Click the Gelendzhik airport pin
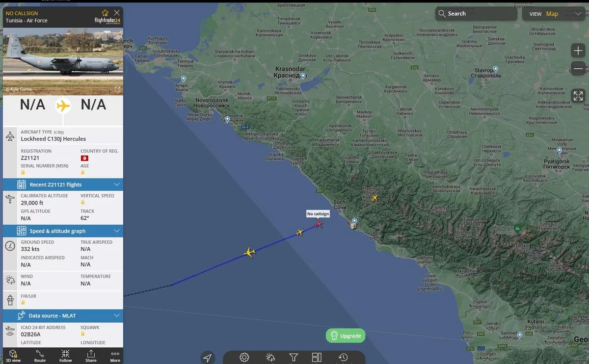Viewport: 589px width, 364px height. point(227,119)
